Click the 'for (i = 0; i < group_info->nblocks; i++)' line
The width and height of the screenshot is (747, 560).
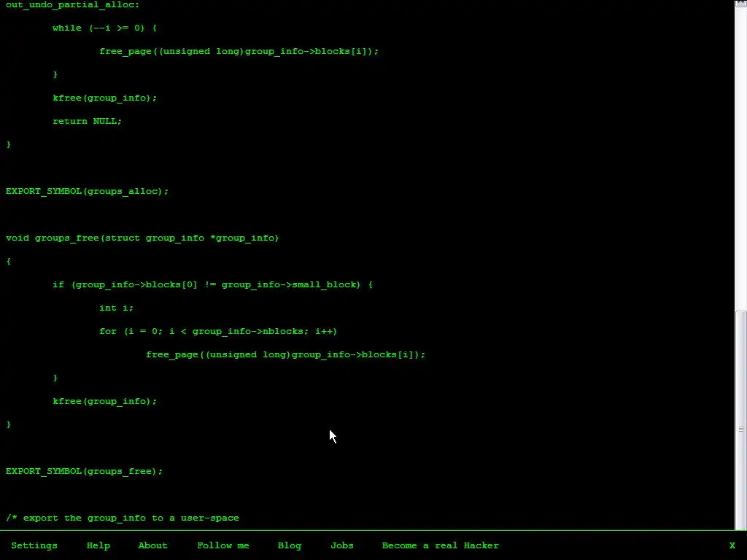pos(218,332)
